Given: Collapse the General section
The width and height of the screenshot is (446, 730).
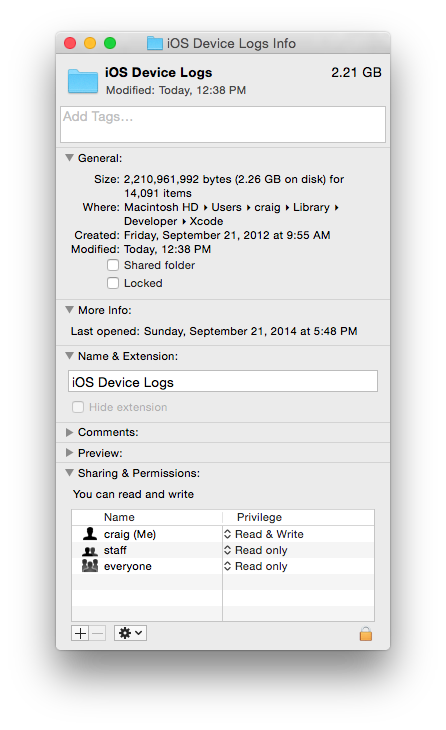Looking at the screenshot, I should (69, 158).
